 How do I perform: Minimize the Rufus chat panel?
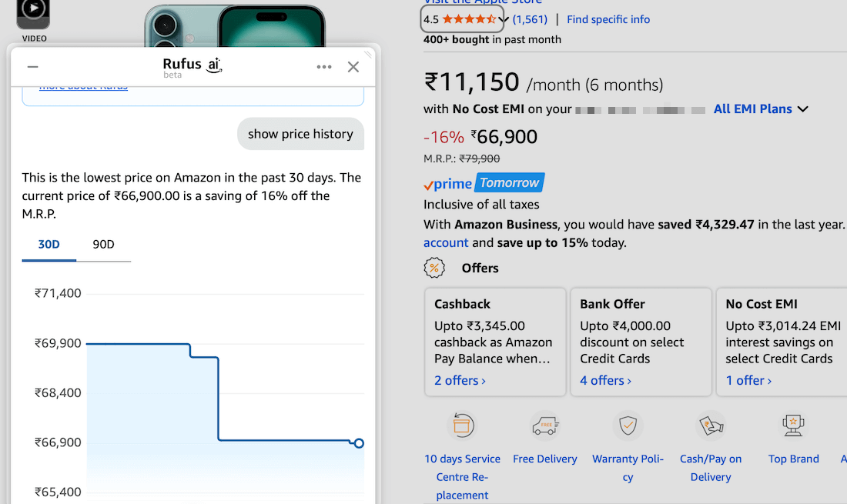32,68
